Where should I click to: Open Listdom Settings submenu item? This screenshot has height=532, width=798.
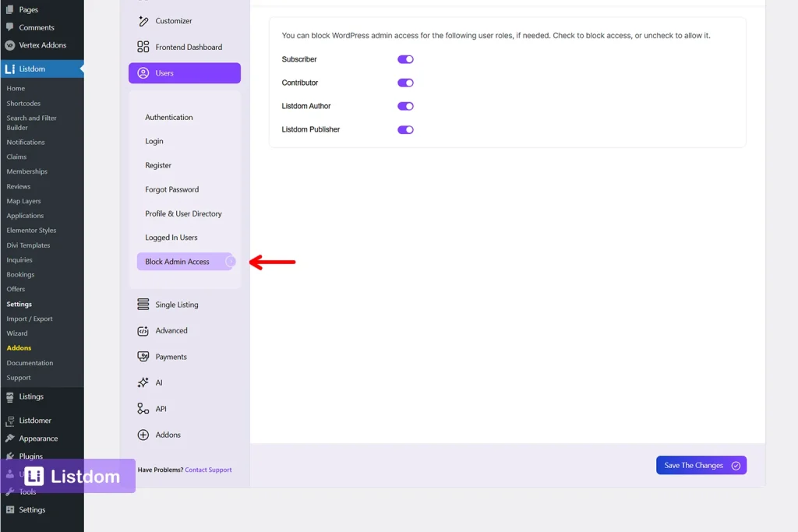pyautogui.click(x=19, y=304)
